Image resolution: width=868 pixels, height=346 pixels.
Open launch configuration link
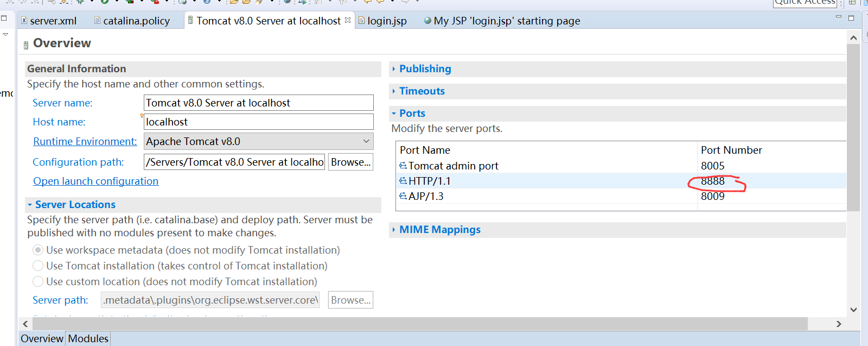96,181
